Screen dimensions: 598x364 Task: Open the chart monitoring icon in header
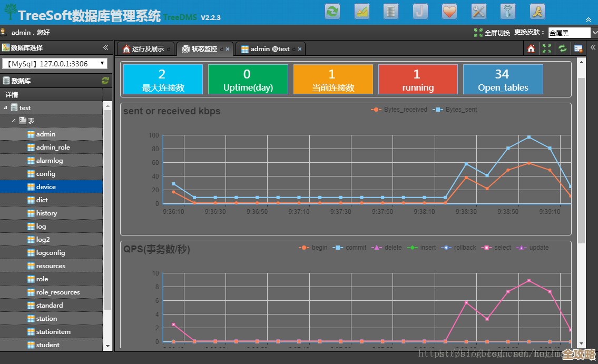[x=361, y=12]
